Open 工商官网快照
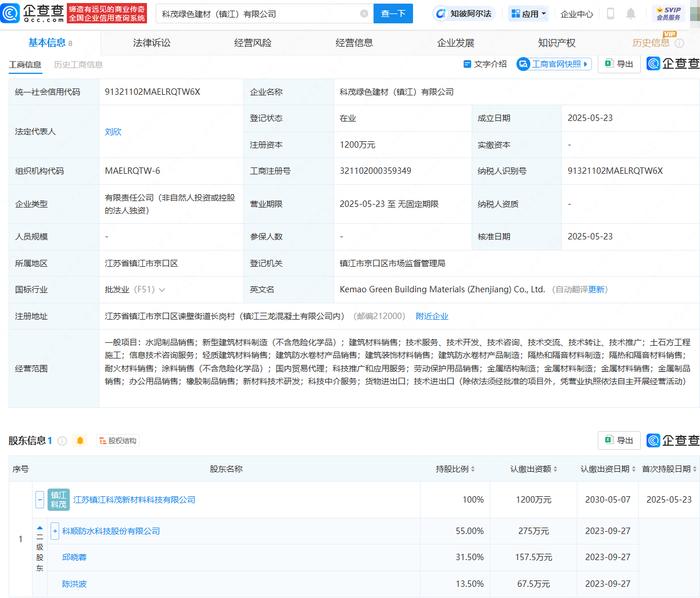 [554, 64]
